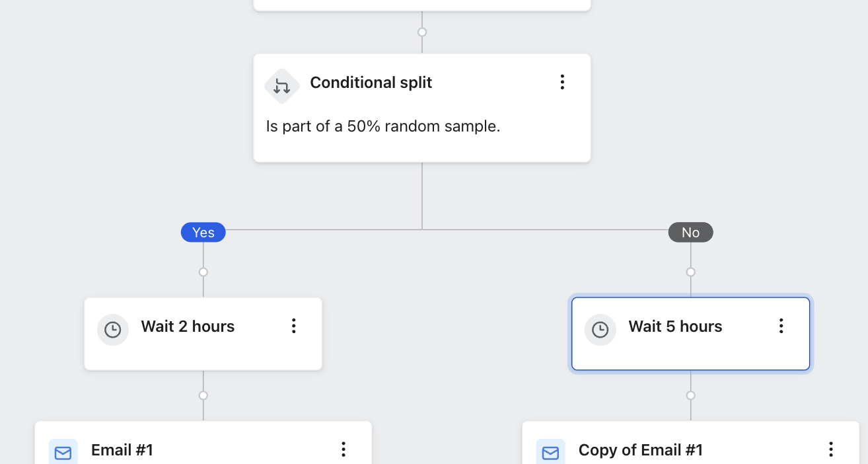Select the No branch label
The height and width of the screenshot is (464, 868).
point(690,233)
